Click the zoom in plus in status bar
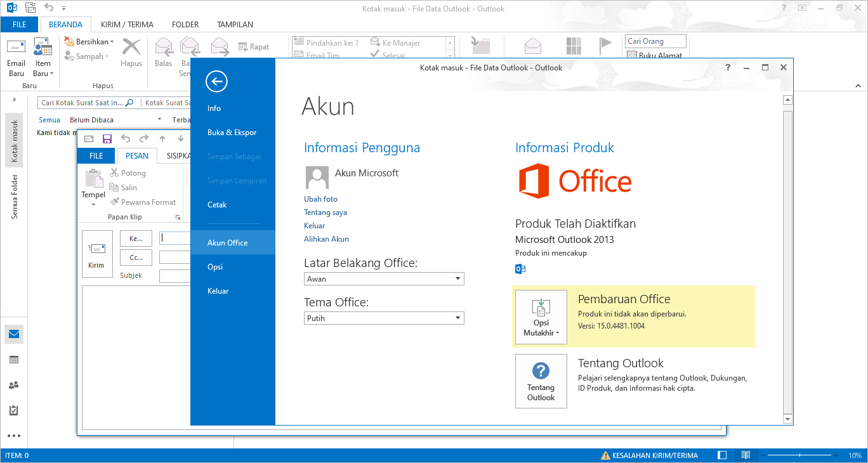The width and height of the screenshot is (868, 463). click(838, 455)
